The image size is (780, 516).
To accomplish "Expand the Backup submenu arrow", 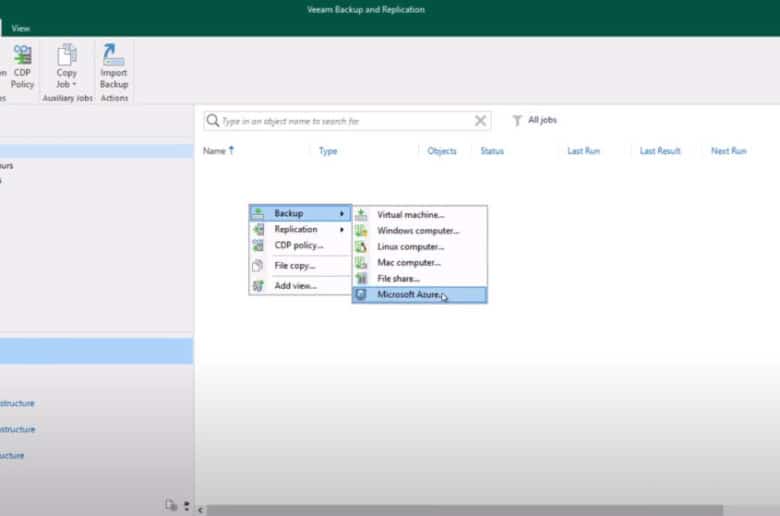I will [342, 213].
